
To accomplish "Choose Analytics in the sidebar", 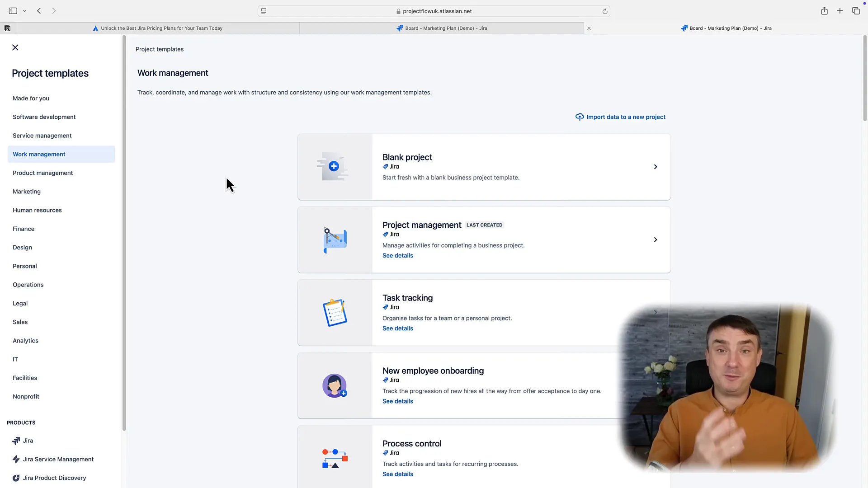I will tap(25, 341).
